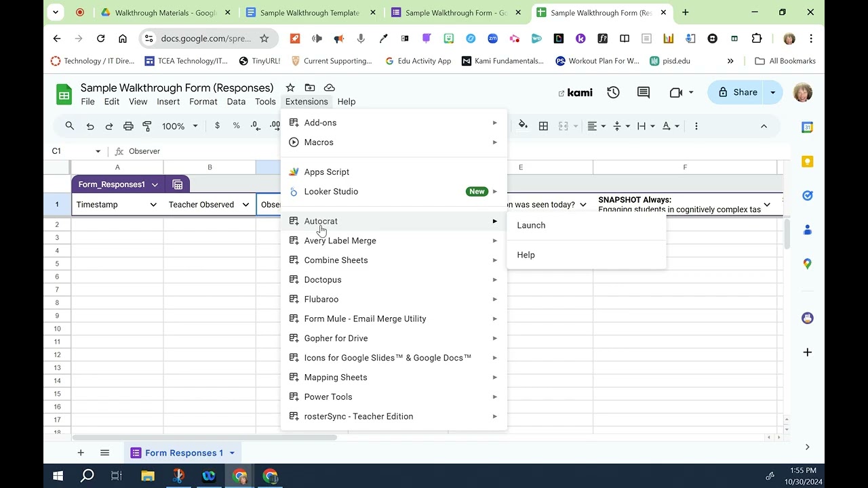Image resolution: width=868 pixels, height=488 pixels.
Task: Open File Explorer from taskbar
Action: pos(147,476)
